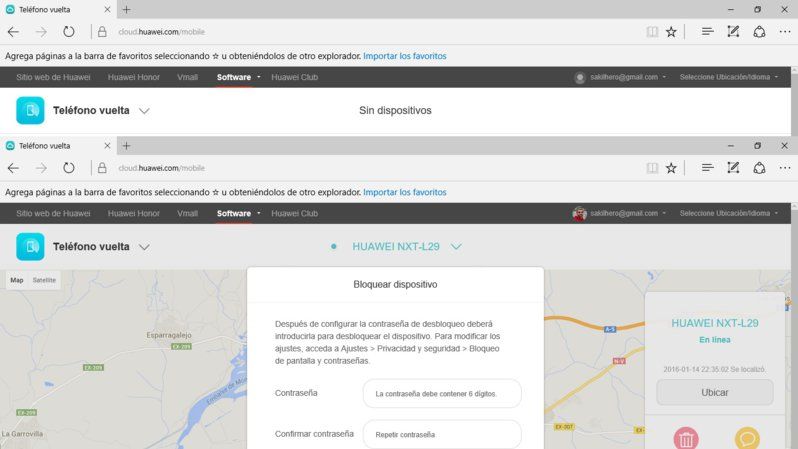Click address bar URL in lower browser window

[161, 168]
